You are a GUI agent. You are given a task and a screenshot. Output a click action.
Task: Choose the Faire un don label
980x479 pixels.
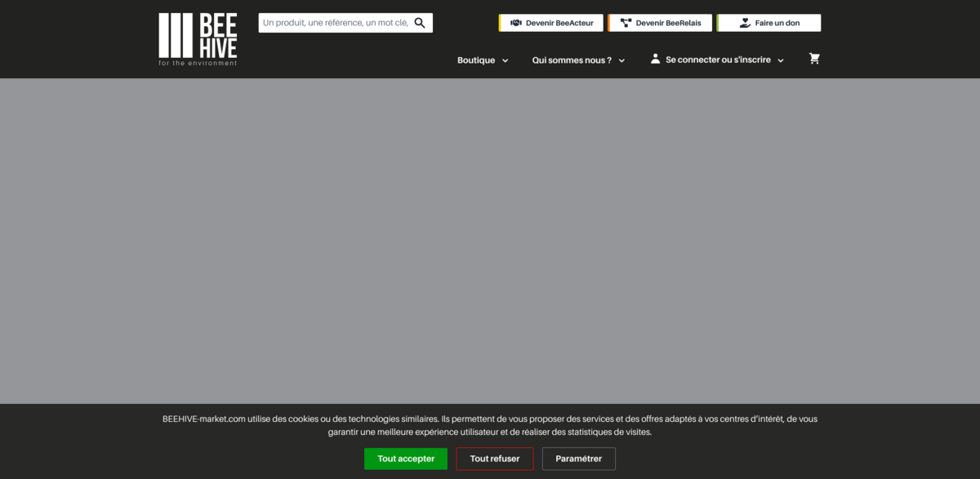777,23
